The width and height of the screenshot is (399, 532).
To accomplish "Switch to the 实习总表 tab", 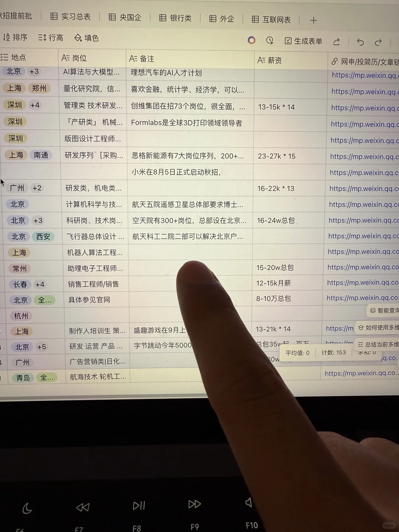I will [x=71, y=17].
